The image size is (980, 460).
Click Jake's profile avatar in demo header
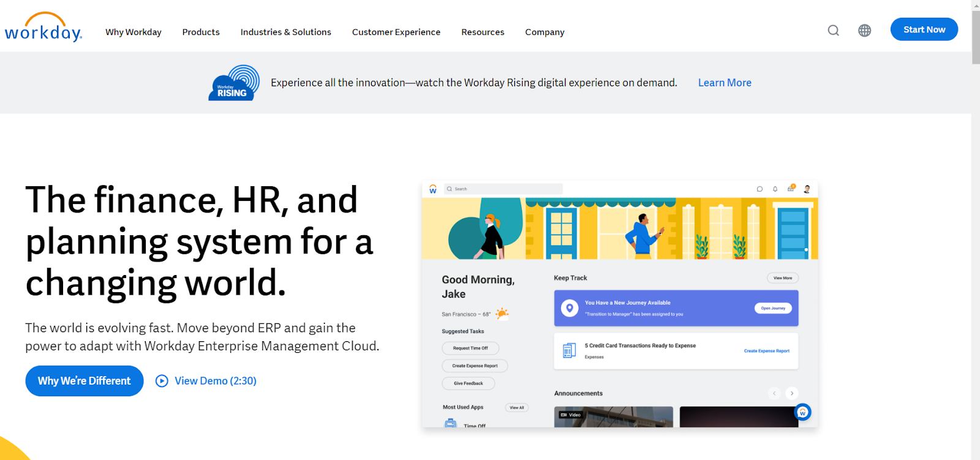click(x=807, y=189)
